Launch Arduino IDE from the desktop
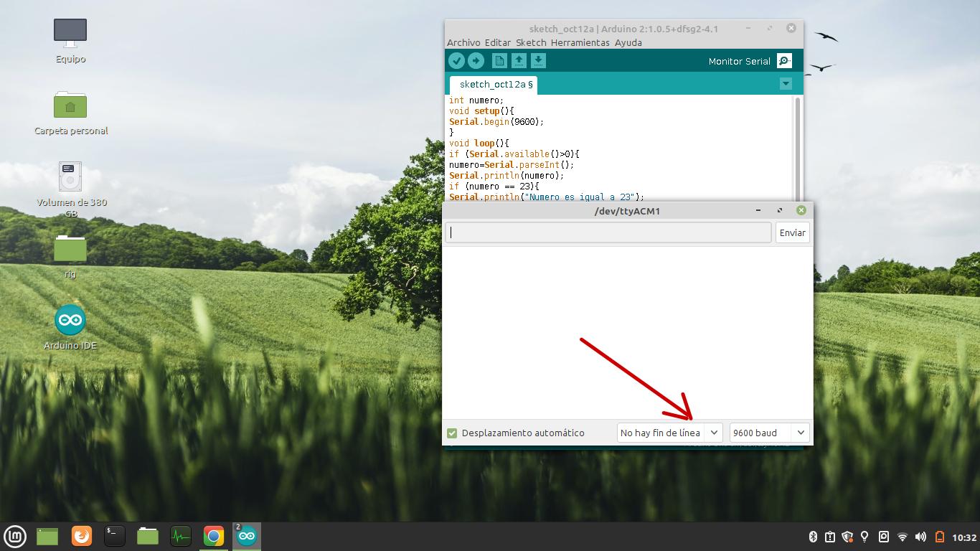980x551 pixels. point(70,319)
